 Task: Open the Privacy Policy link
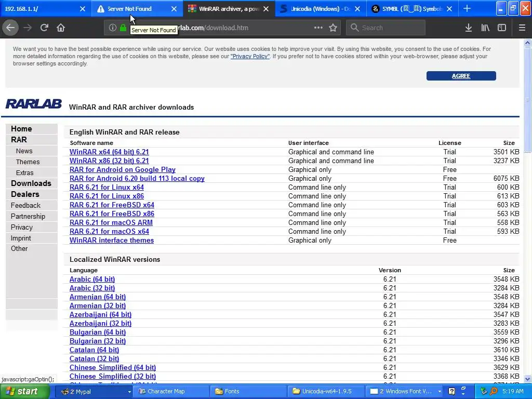250,56
